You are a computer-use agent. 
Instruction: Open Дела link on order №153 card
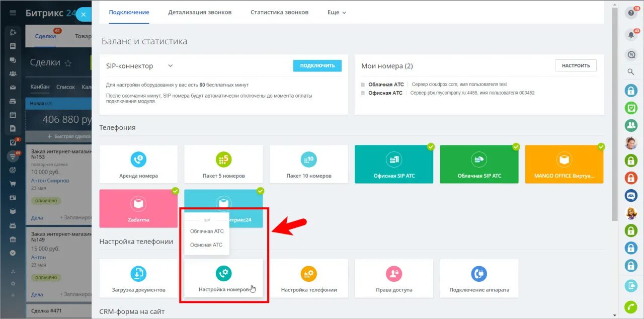point(37,218)
